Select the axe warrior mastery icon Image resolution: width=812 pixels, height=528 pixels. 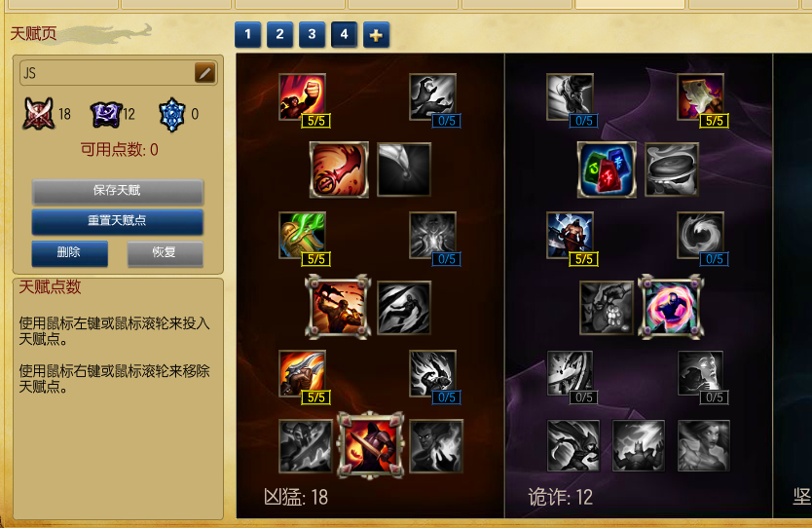coord(338,307)
